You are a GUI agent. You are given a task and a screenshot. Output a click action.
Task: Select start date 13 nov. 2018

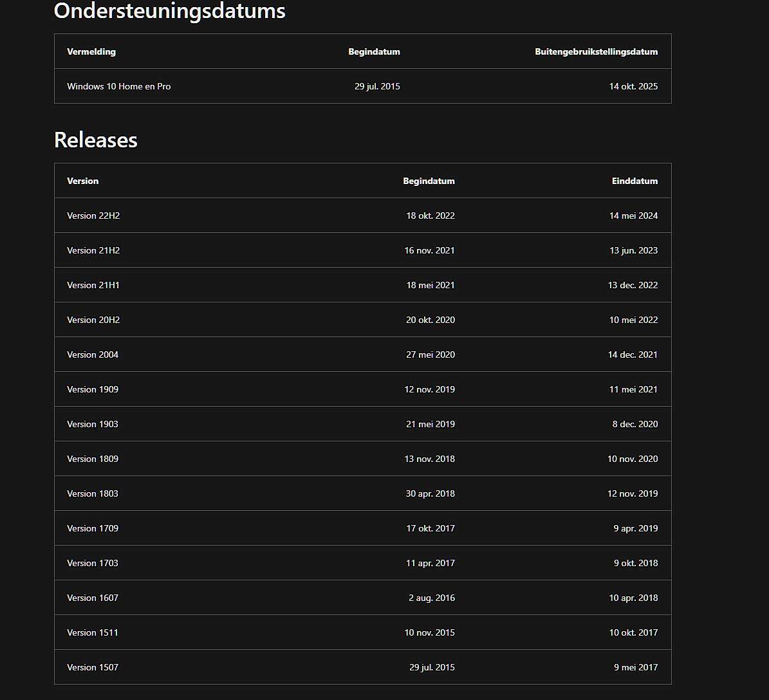(x=429, y=459)
